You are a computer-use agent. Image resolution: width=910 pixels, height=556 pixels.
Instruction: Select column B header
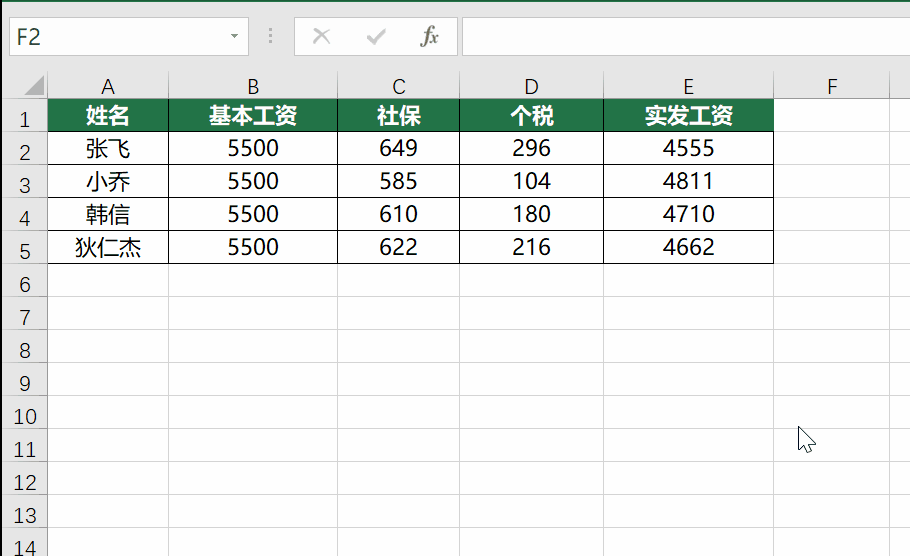[x=253, y=86]
